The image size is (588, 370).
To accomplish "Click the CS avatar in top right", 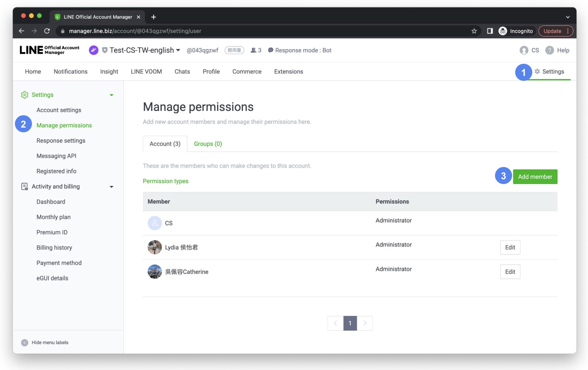I will (523, 50).
